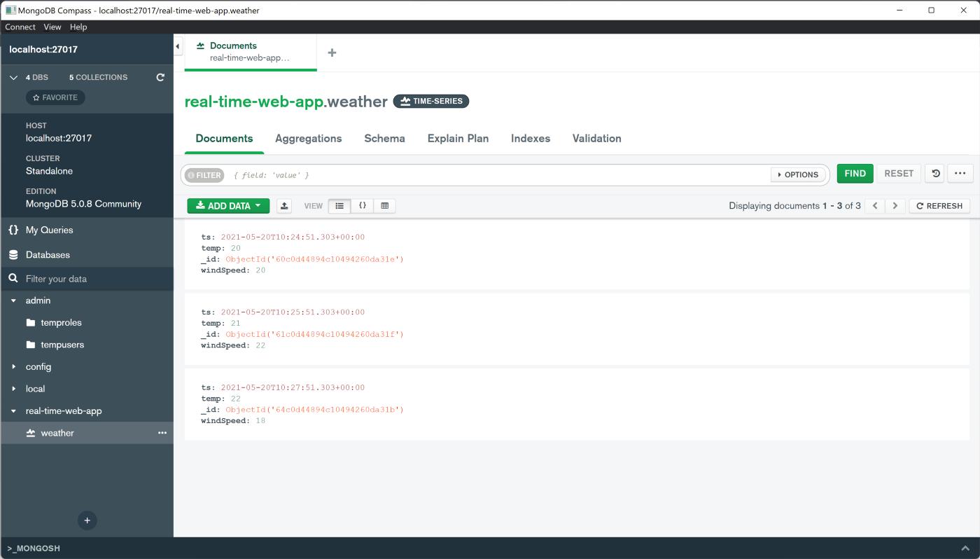Refresh the databases list
The height and width of the screenshot is (559, 980).
160,77
